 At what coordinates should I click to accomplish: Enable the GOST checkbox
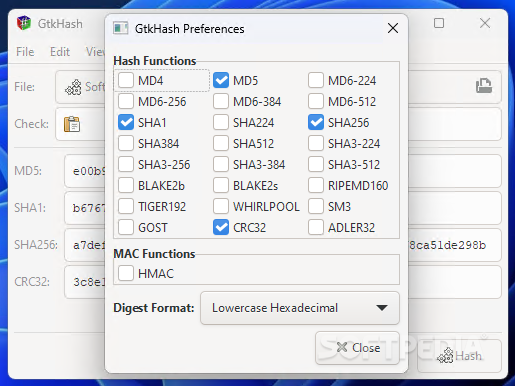[x=126, y=227]
